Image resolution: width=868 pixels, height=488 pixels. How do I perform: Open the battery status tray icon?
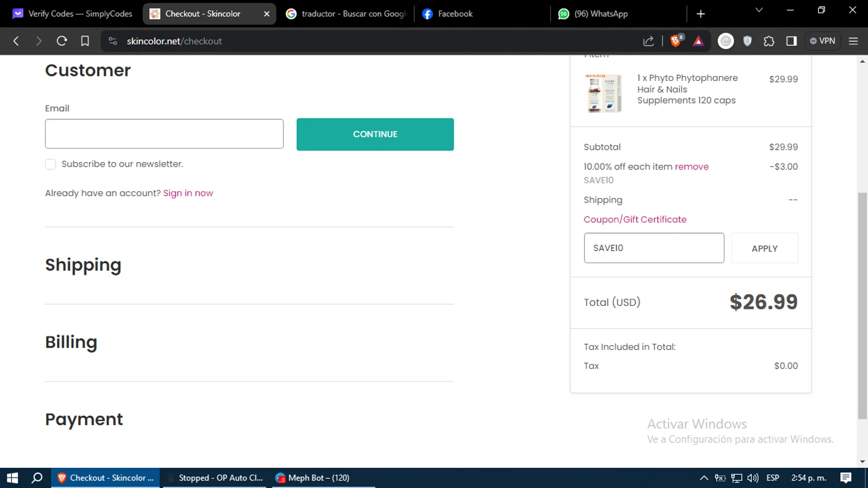(720, 478)
